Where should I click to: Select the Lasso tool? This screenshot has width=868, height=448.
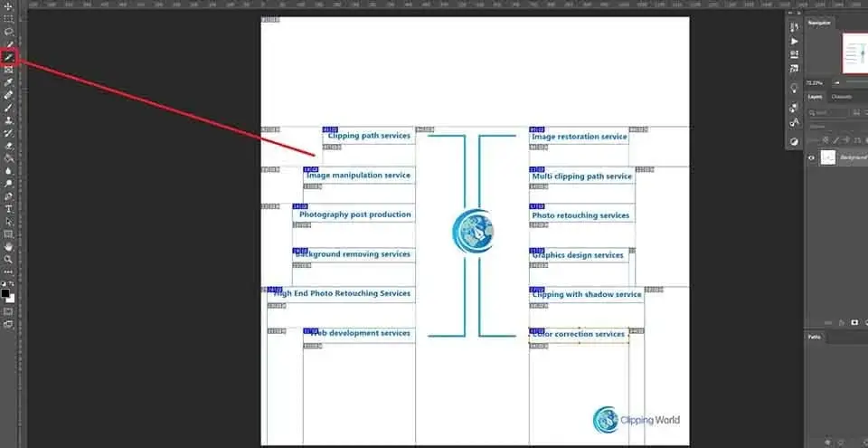click(8, 32)
